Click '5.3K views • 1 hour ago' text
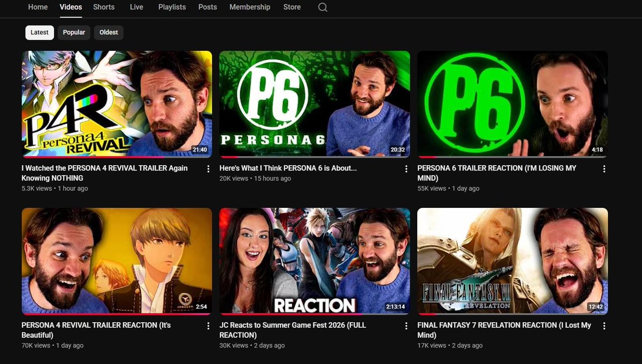This screenshot has height=364, width=642. [x=55, y=189]
